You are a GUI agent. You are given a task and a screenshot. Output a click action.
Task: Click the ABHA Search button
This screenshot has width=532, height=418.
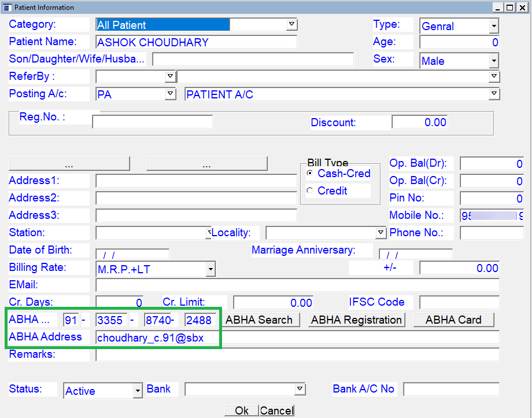point(258,320)
